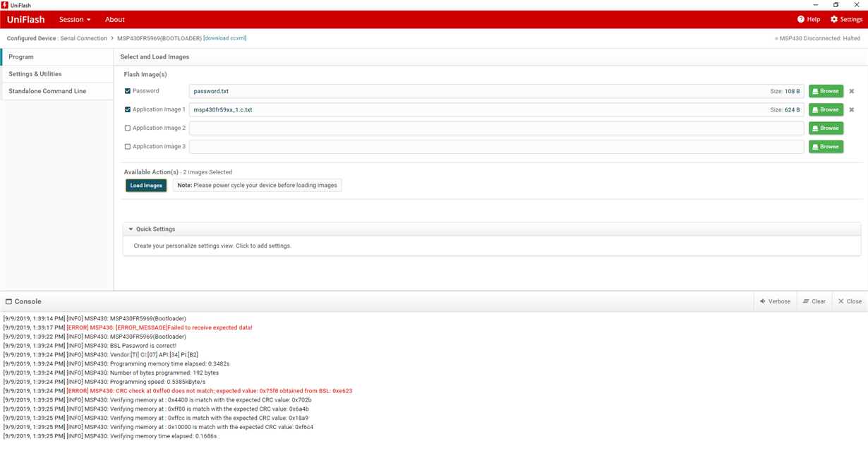This screenshot has width=868, height=470.
Task: Select the verifying memory at 0xff80 line
Action: click(156, 409)
